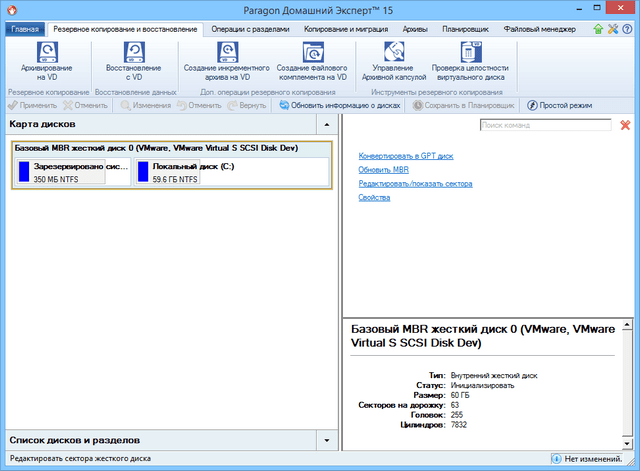Click the Поиск команд search field
This screenshot has height=471, width=640.
pyautogui.click(x=544, y=125)
